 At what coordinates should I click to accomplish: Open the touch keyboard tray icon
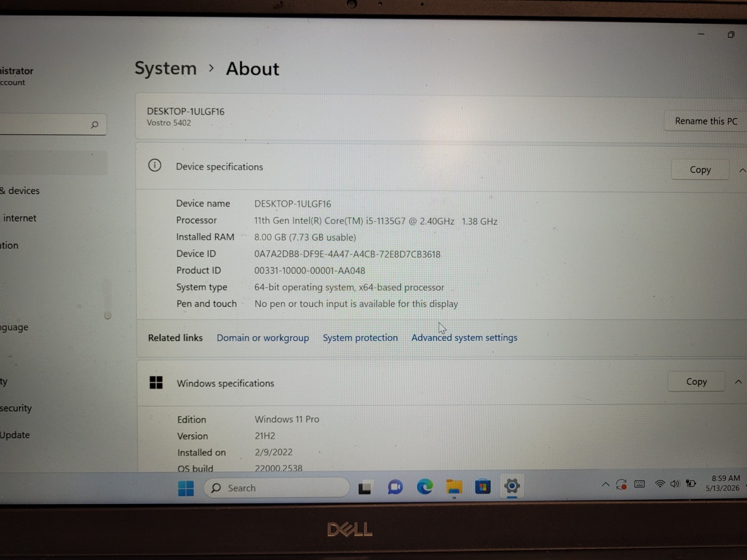click(x=640, y=484)
